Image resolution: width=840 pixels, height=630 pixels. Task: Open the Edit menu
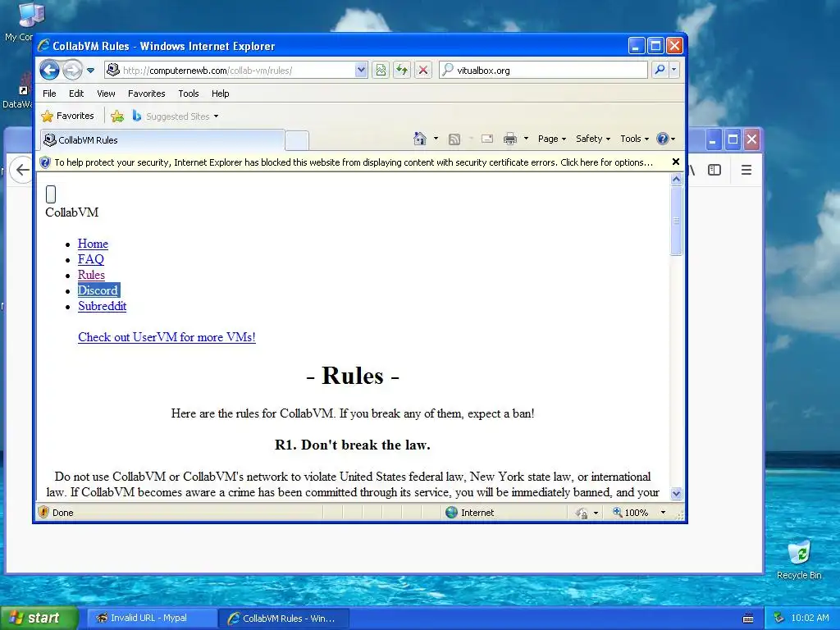[x=76, y=94]
